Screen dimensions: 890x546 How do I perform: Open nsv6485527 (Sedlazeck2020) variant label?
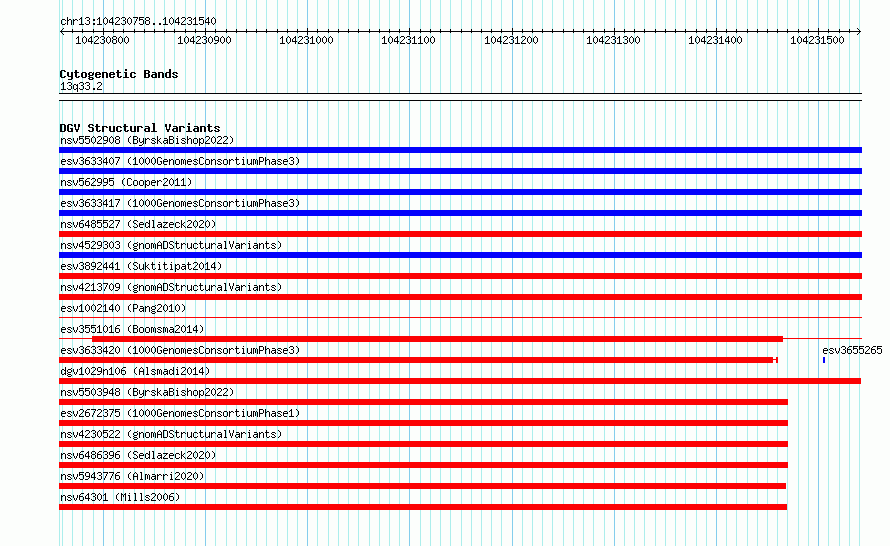pos(138,224)
